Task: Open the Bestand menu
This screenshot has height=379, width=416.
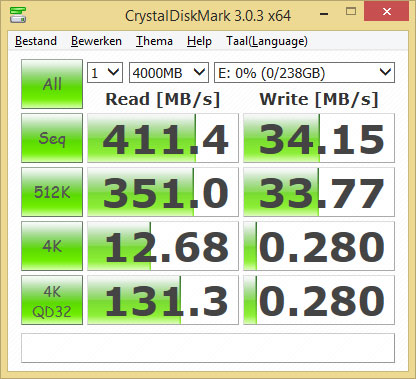Action: click(36, 41)
